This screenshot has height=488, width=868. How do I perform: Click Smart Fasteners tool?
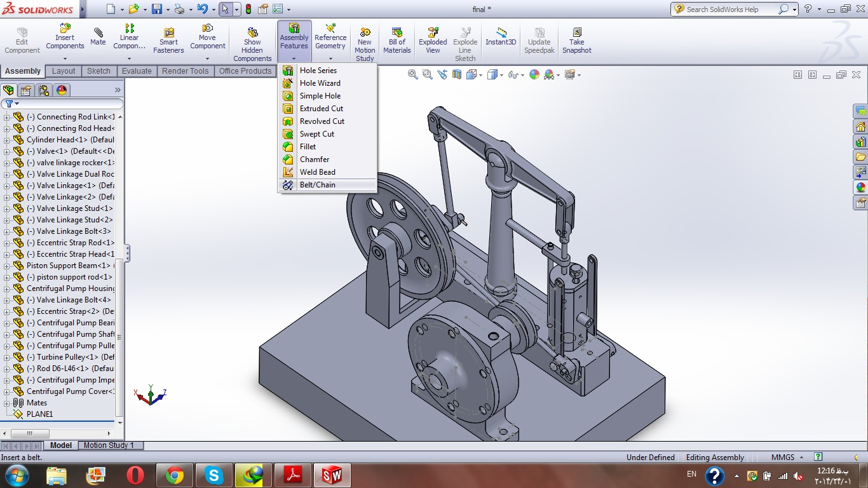coord(168,41)
